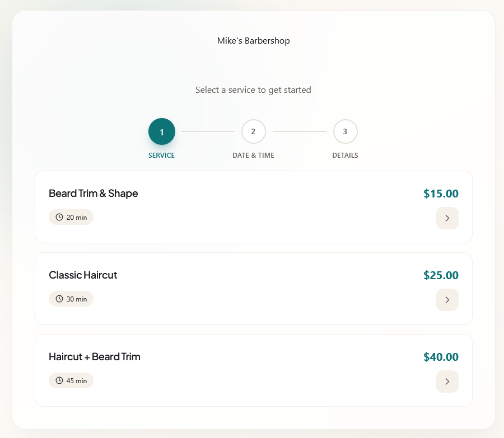The height and width of the screenshot is (438, 504).
Task: Expand the Beard Trim & Shape chevron
Action: click(447, 218)
